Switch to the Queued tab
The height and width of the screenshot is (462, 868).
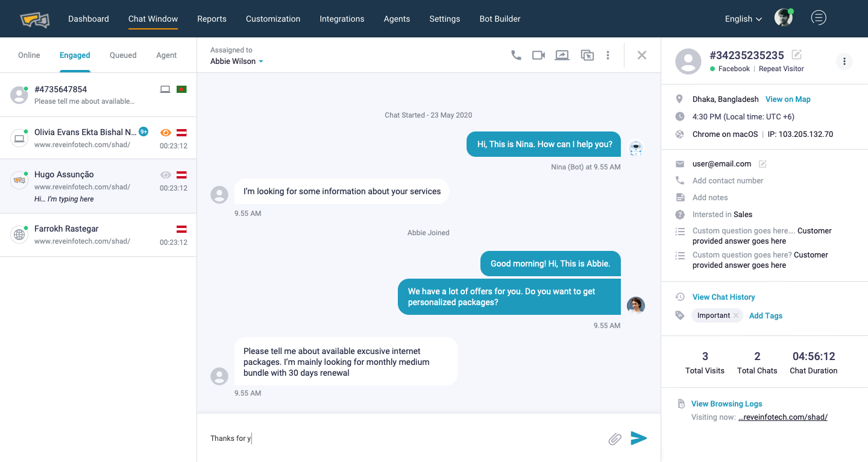pyautogui.click(x=122, y=55)
